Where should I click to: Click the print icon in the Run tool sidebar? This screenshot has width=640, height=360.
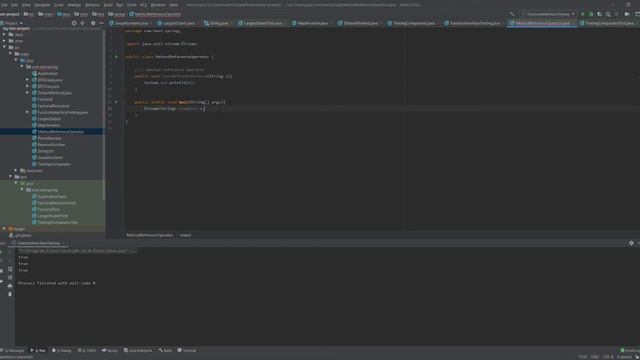[x=10, y=286]
